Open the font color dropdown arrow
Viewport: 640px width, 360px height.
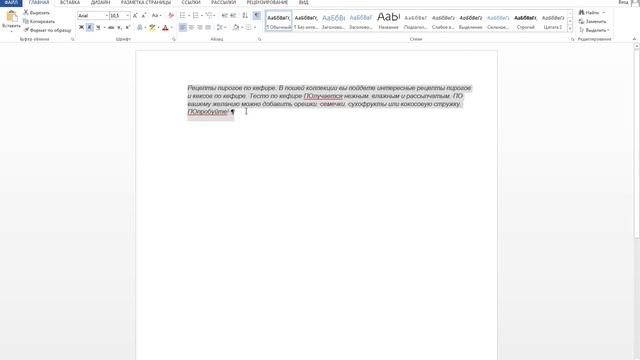171,28
